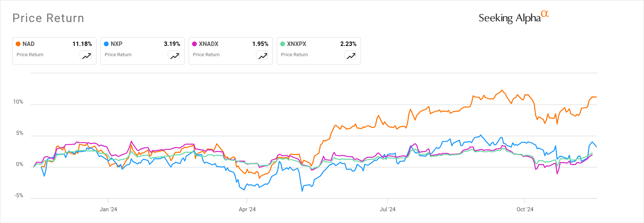
Task: Toggle visibility of the XNXPX series
Action: (x=319, y=51)
